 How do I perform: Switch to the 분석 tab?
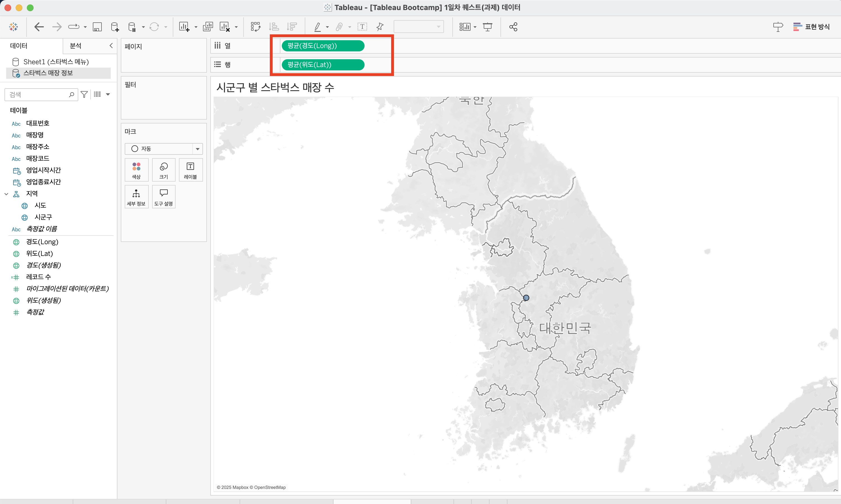click(75, 46)
